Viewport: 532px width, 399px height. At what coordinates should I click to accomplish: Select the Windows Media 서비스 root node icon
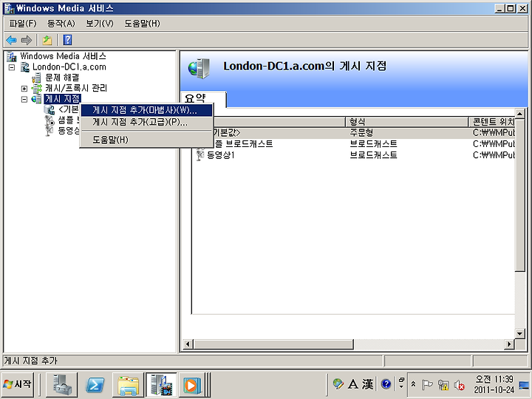pos(12,56)
